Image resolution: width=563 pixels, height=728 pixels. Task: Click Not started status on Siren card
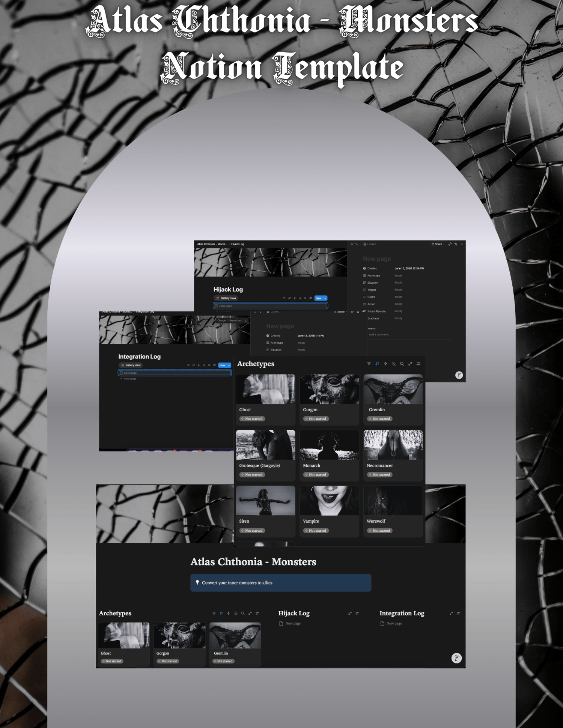(252, 531)
